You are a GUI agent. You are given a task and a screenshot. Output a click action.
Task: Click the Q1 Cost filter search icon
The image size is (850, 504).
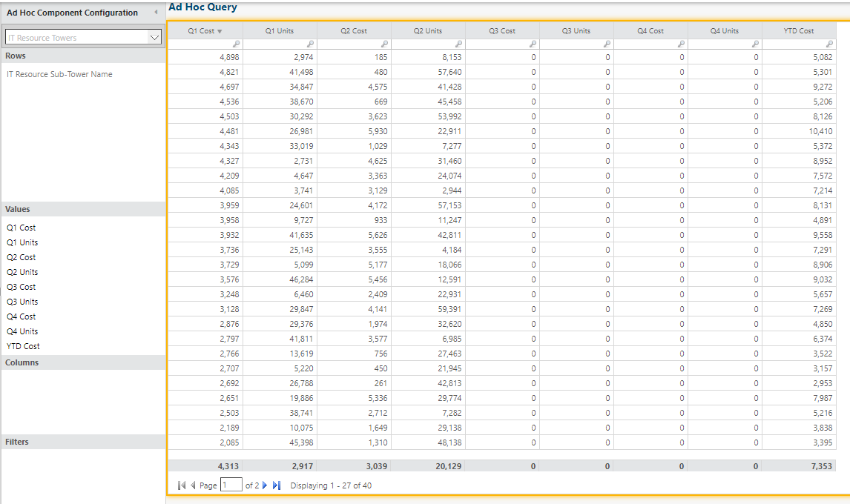point(237,44)
